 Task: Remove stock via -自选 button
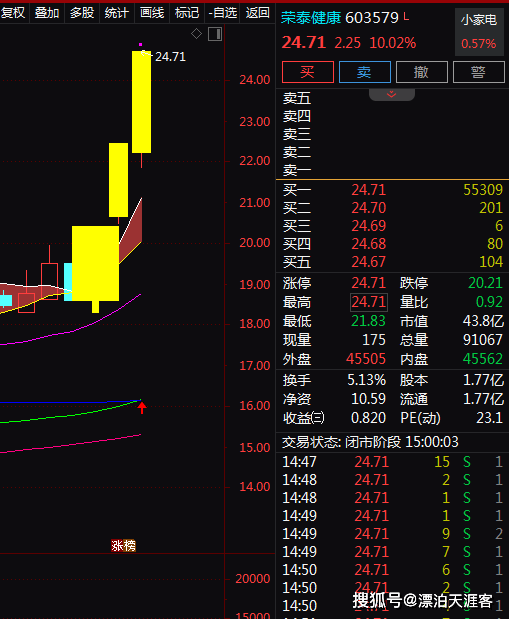[x=222, y=13]
